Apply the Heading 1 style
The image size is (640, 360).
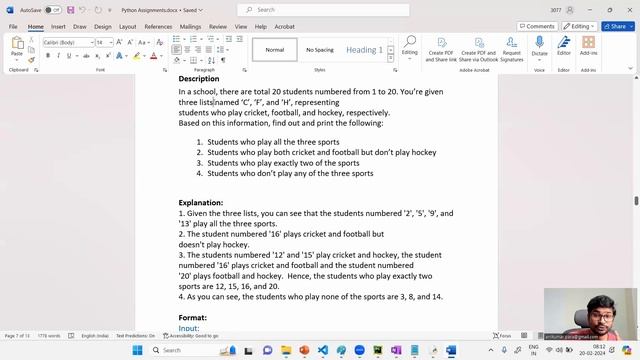click(x=364, y=50)
